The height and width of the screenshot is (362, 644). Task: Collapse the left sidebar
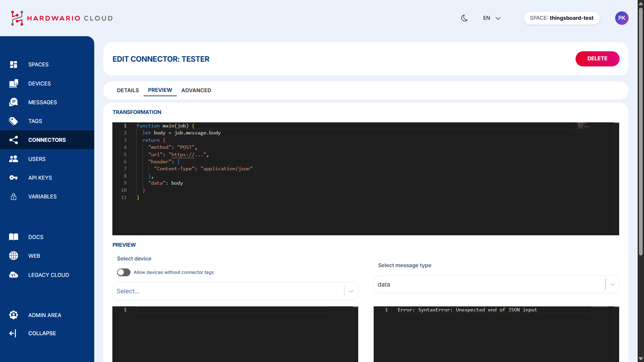point(42,333)
